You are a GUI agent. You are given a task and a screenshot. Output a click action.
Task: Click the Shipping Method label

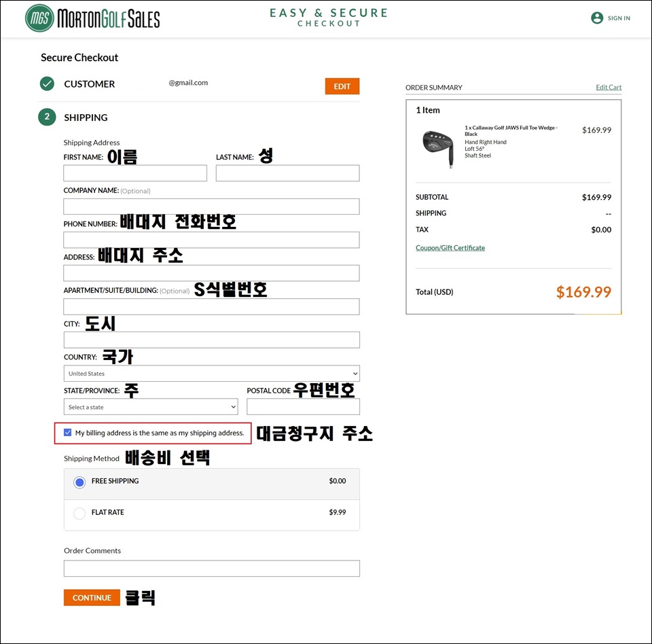coord(92,459)
